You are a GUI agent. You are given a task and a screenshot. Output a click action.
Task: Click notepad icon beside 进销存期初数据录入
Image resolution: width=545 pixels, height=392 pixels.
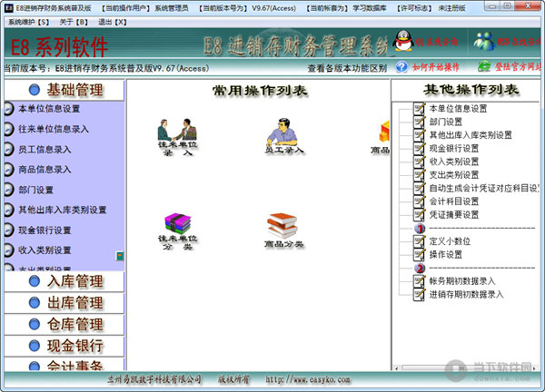tap(419, 294)
